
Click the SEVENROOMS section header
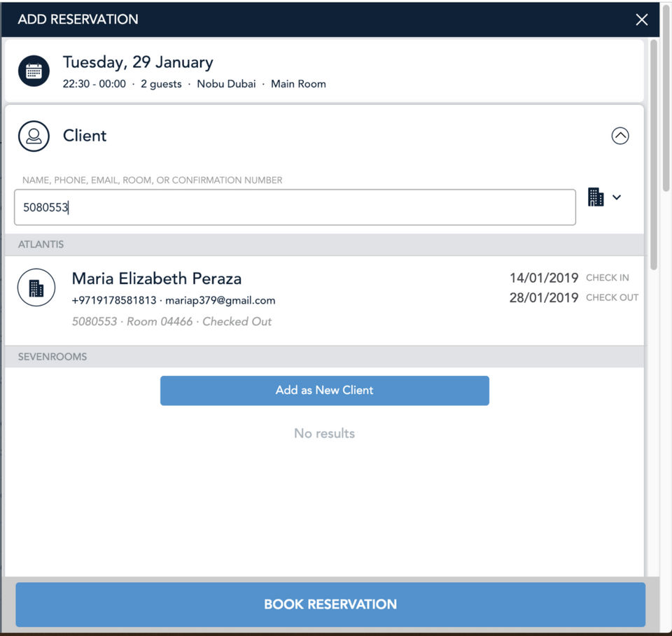[x=324, y=357]
